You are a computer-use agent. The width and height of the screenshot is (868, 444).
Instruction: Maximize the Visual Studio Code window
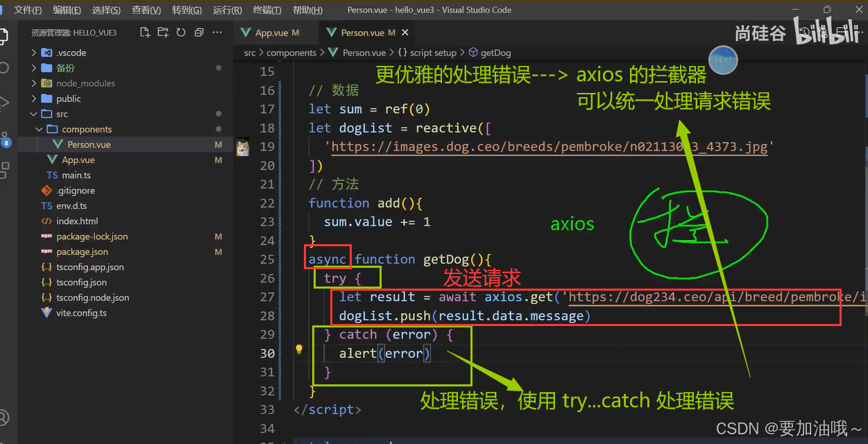827,10
